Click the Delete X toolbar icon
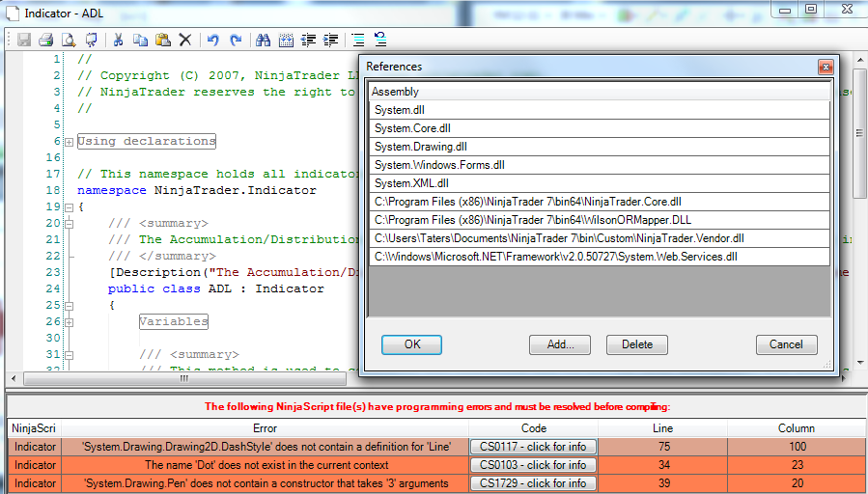This screenshot has width=868, height=494. click(185, 40)
